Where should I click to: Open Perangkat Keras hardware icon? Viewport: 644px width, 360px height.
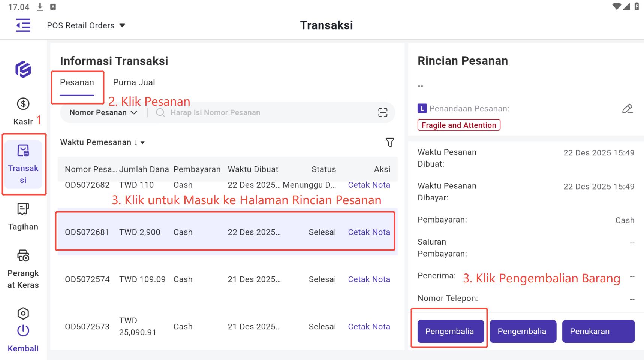pyautogui.click(x=23, y=256)
